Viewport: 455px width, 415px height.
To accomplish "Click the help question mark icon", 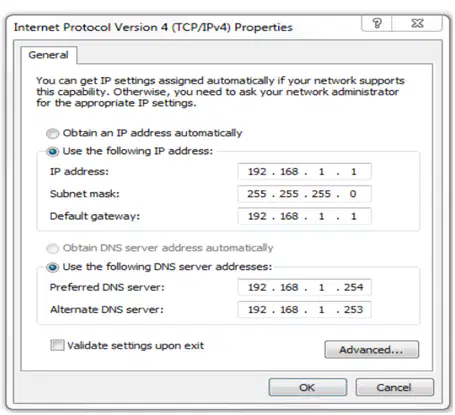I will (377, 23).
